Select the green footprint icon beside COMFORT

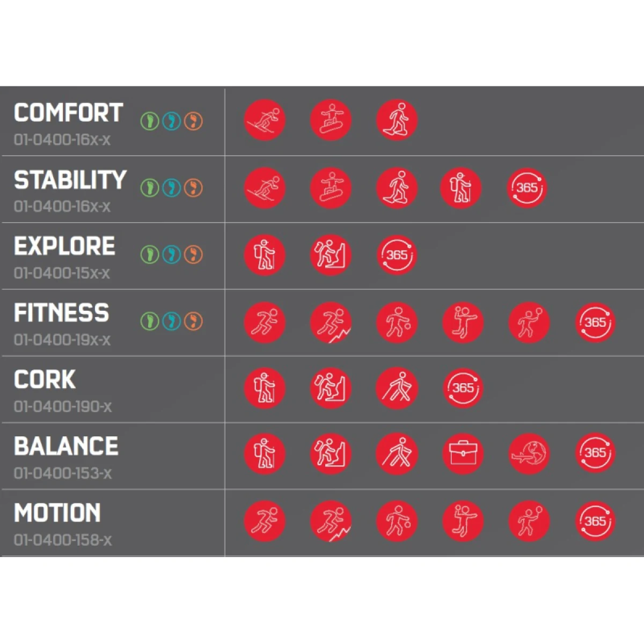click(x=150, y=121)
